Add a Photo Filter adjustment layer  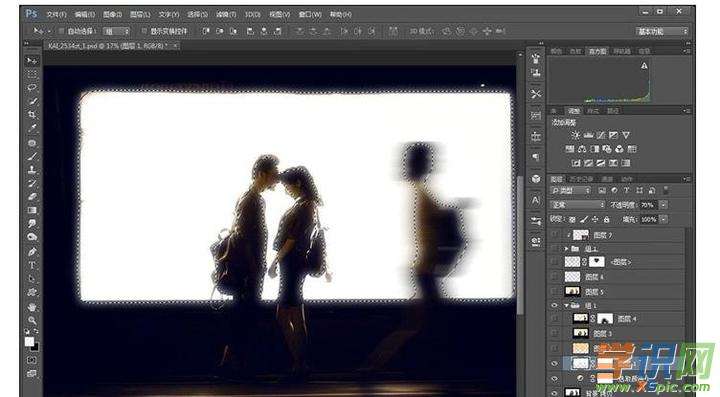click(607, 149)
